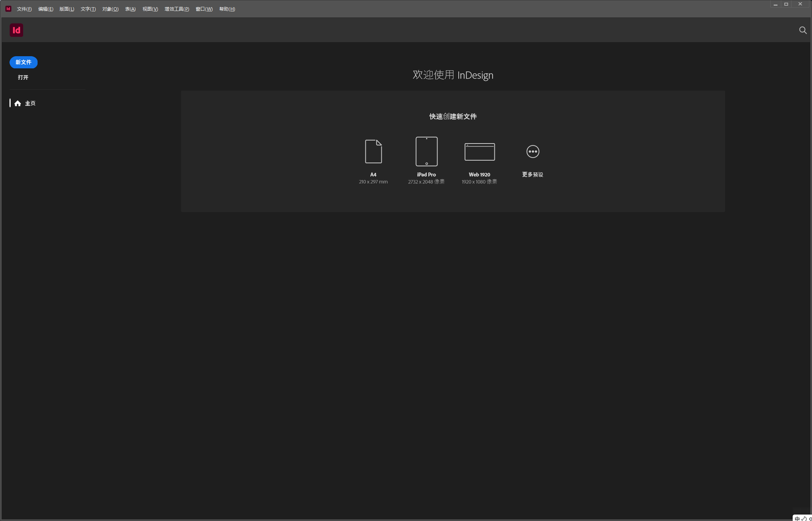Screen dimensions: 812x521
Task: Pick the Web 1920 preset icon
Action: [480, 152]
